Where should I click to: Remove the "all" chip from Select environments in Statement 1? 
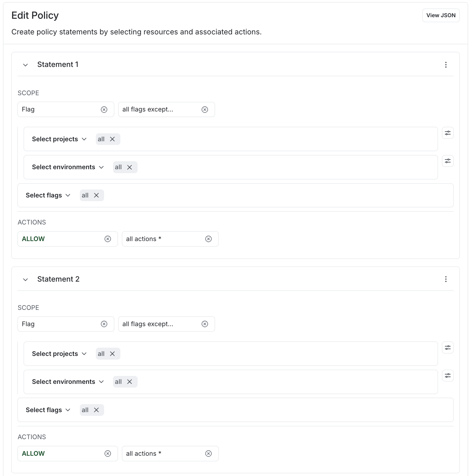130,167
